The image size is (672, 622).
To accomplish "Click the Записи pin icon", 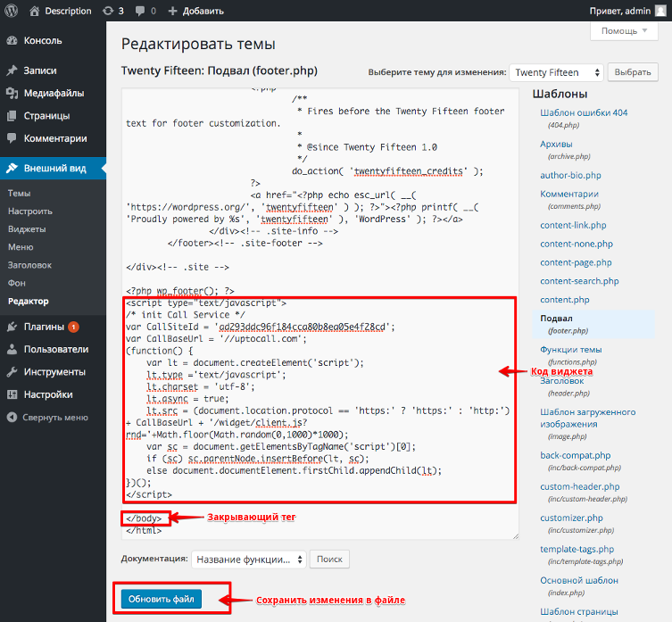I will point(12,70).
